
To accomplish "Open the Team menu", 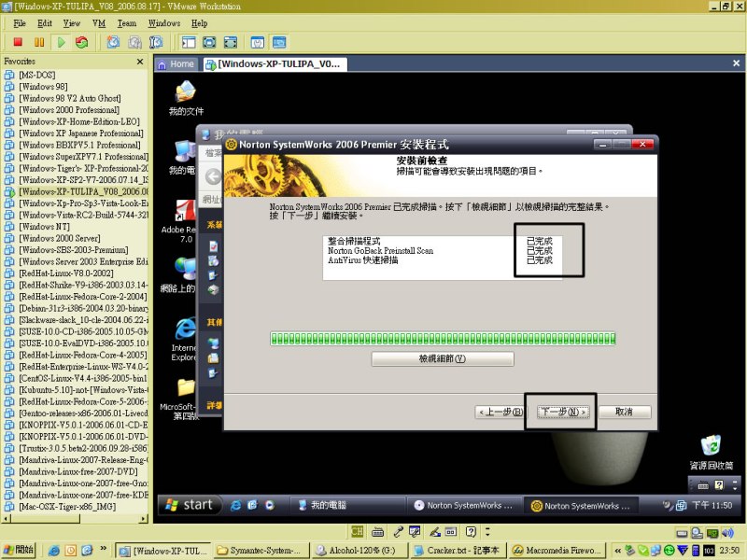I will click(127, 23).
